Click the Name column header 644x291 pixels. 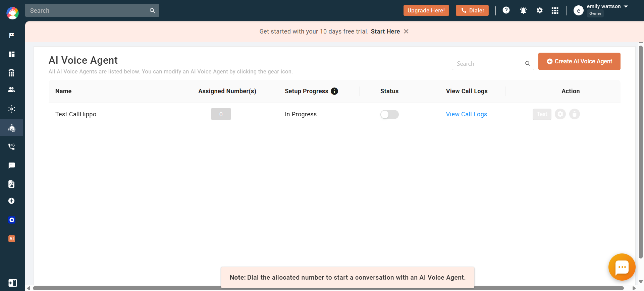pyautogui.click(x=63, y=91)
